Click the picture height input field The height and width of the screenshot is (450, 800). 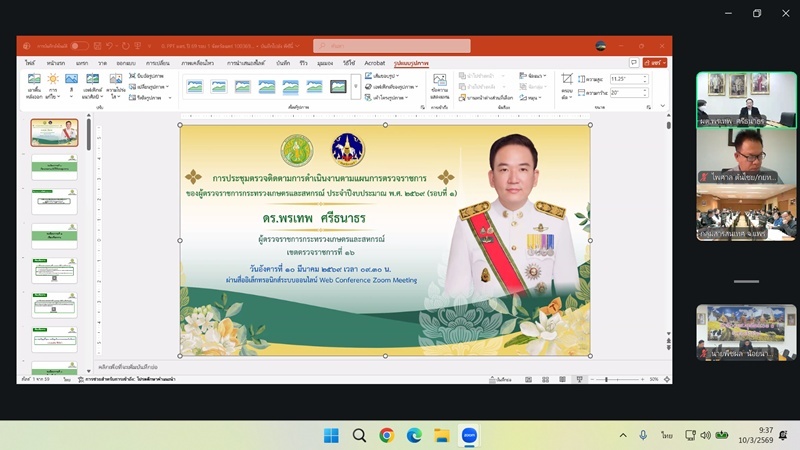627,79
